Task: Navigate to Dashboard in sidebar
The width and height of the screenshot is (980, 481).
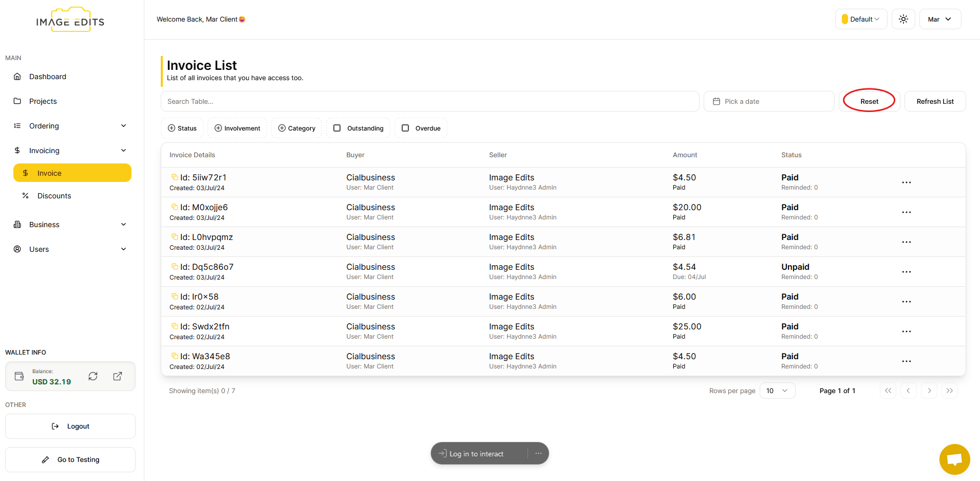Action: tap(48, 77)
